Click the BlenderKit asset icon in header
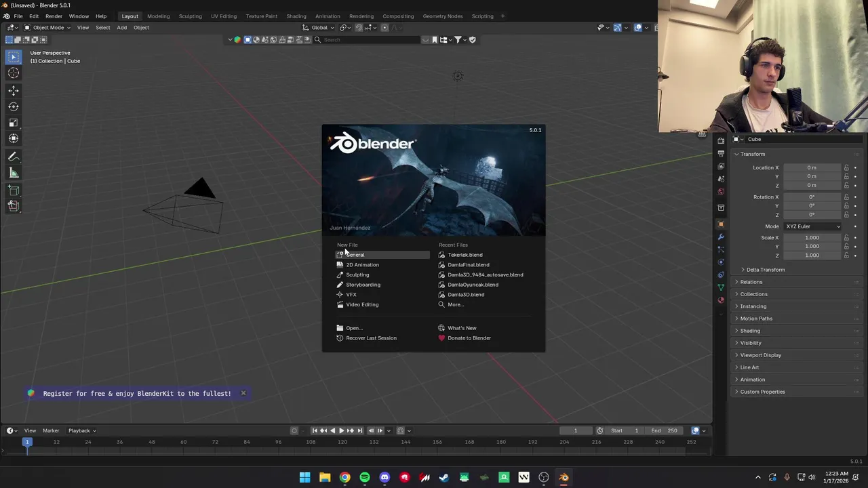Viewport: 868px width, 488px height. point(237,39)
